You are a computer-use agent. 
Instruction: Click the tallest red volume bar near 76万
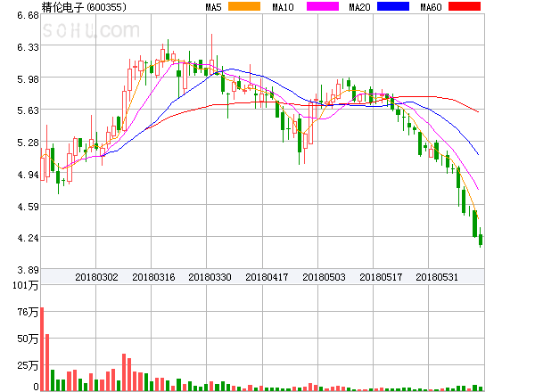42,349
